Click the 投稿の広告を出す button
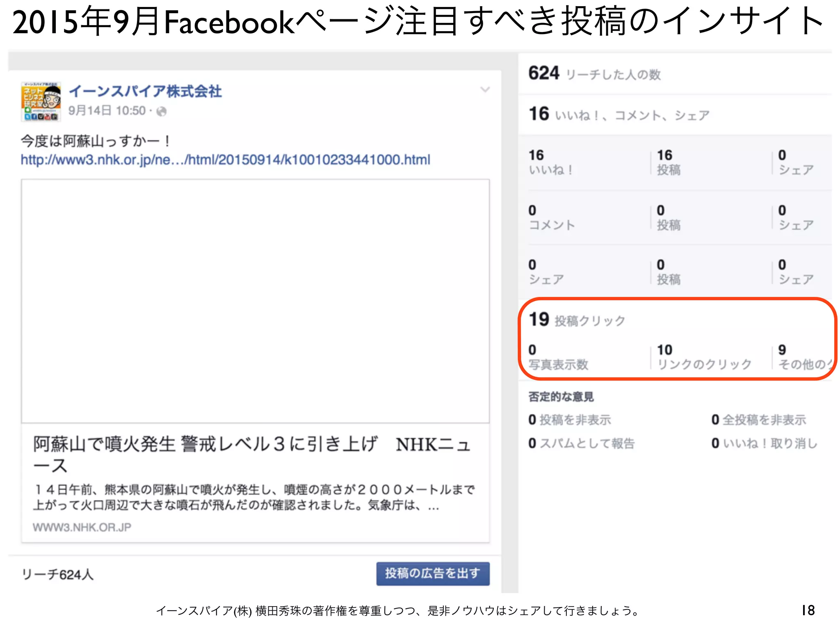 pos(433,573)
